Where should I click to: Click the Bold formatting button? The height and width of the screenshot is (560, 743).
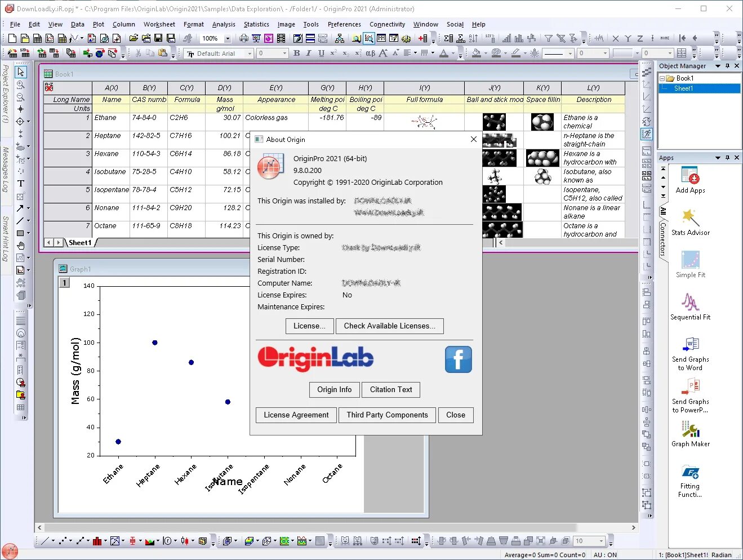[296, 53]
